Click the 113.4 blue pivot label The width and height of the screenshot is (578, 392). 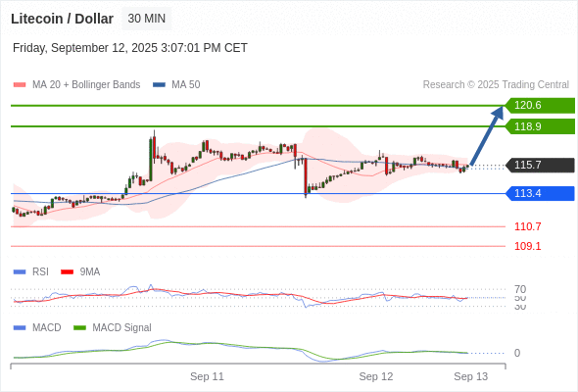click(x=540, y=193)
